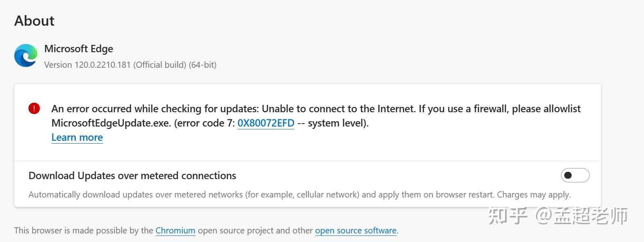Viewport: 644px width, 242px height.
Task: Click the red error alert icon
Action: pyautogui.click(x=34, y=109)
